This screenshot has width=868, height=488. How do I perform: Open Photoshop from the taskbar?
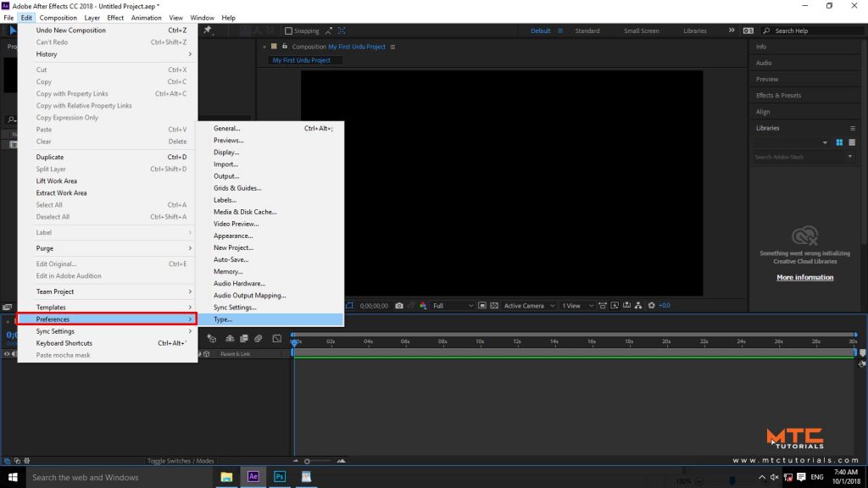(280, 477)
